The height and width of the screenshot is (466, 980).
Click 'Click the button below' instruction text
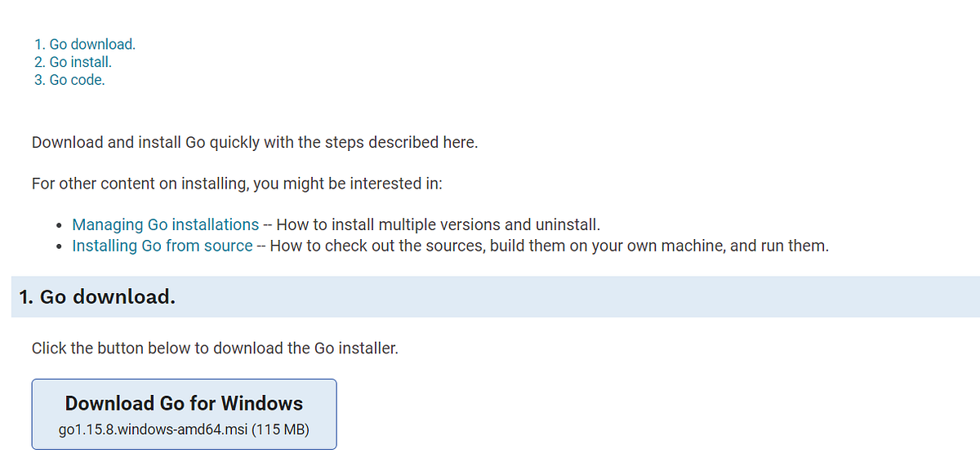(x=215, y=348)
